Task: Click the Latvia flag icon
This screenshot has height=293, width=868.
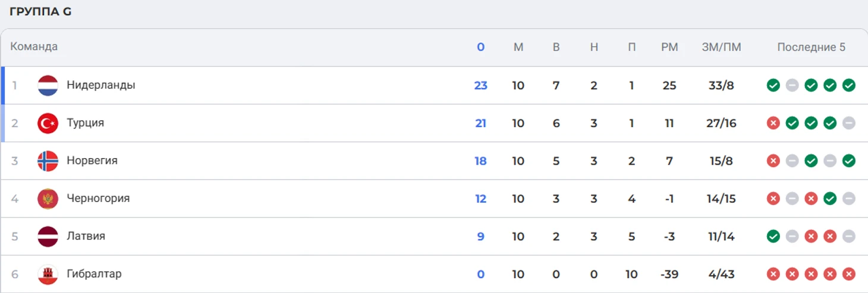Action: point(48,237)
